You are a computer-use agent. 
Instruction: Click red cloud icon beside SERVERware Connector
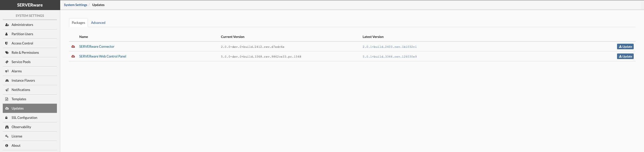tap(73, 46)
